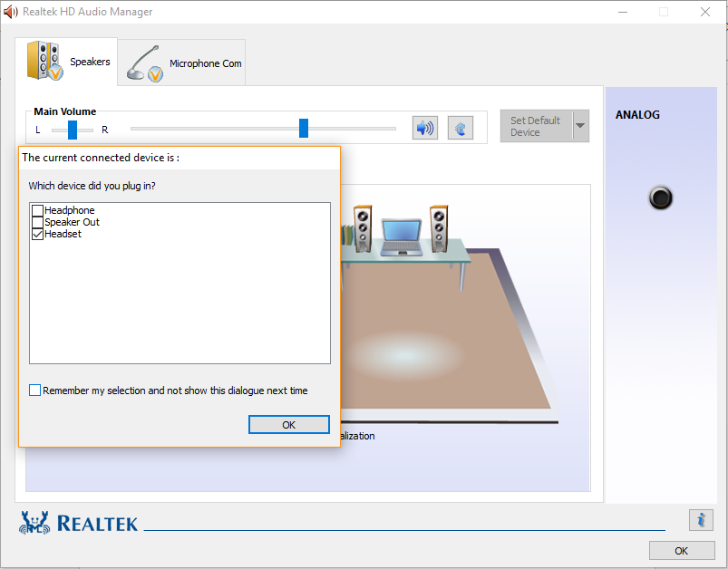728x569 pixels.
Task: Click the mute speaker icon button
Action: tap(425, 128)
